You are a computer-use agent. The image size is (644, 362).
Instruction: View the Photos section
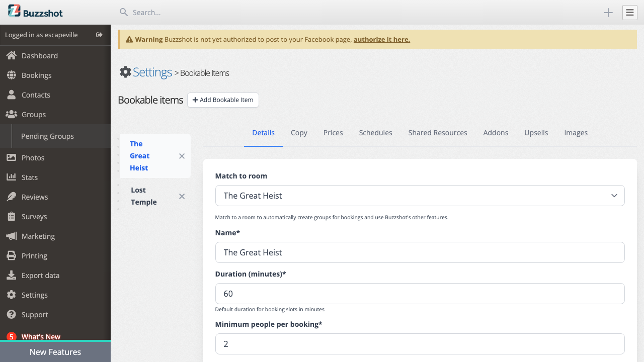pyautogui.click(x=32, y=157)
